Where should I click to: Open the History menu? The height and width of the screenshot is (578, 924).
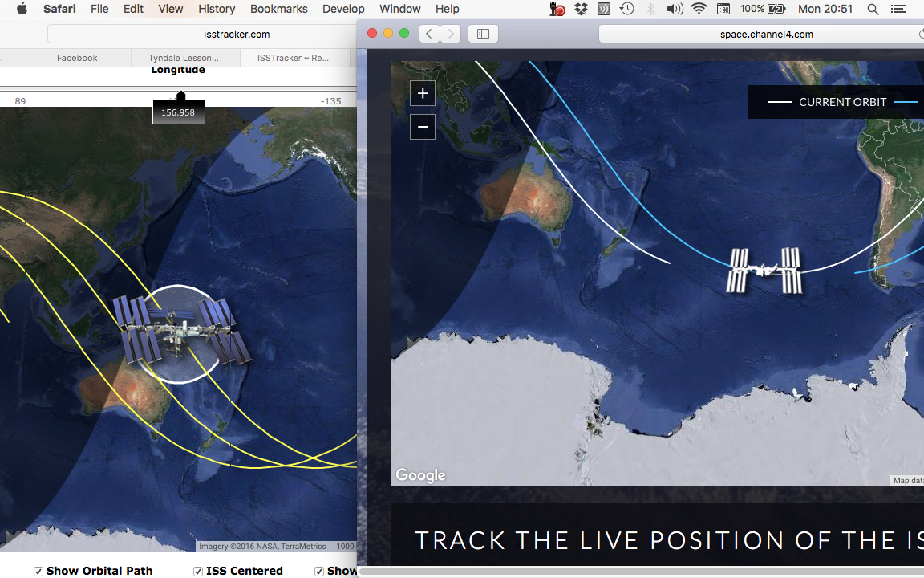(217, 9)
